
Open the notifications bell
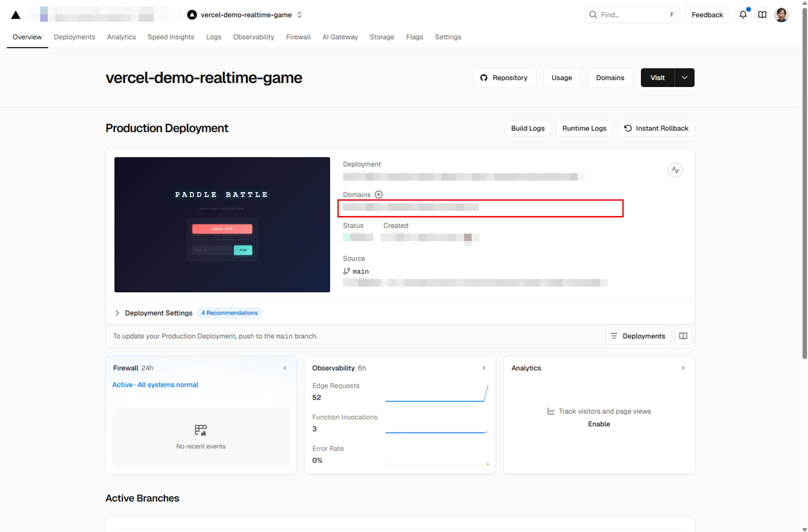click(743, 15)
